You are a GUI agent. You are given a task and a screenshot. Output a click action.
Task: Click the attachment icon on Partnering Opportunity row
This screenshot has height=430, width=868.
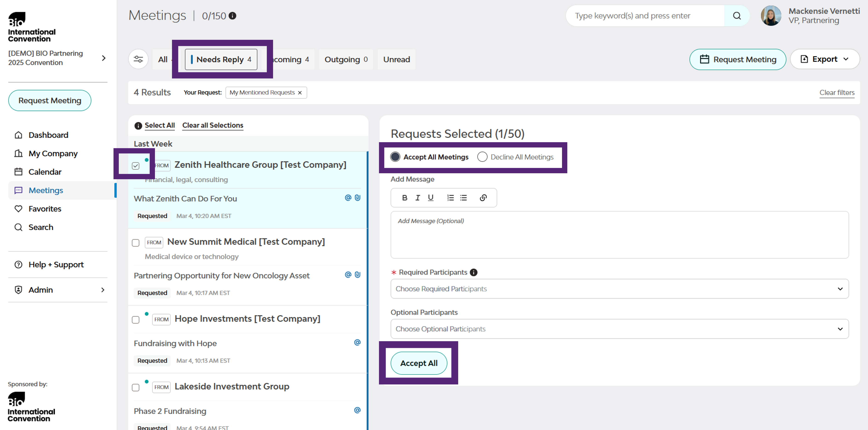pyautogui.click(x=358, y=275)
